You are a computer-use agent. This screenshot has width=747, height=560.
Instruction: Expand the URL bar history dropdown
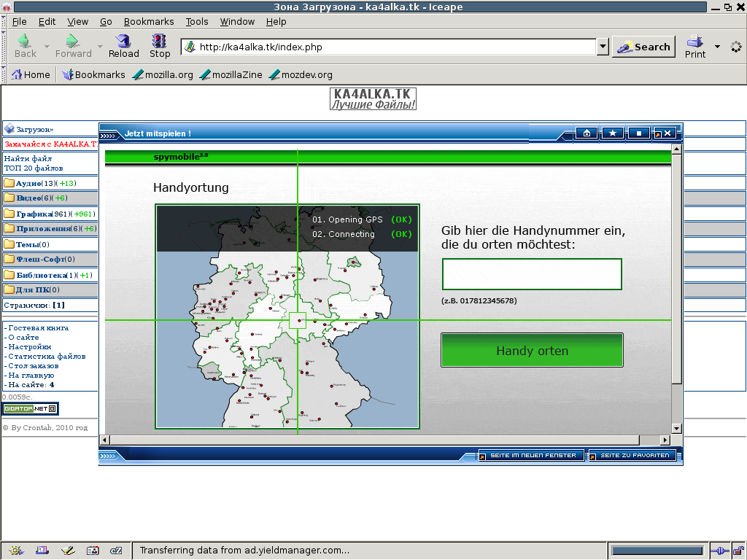[603, 47]
